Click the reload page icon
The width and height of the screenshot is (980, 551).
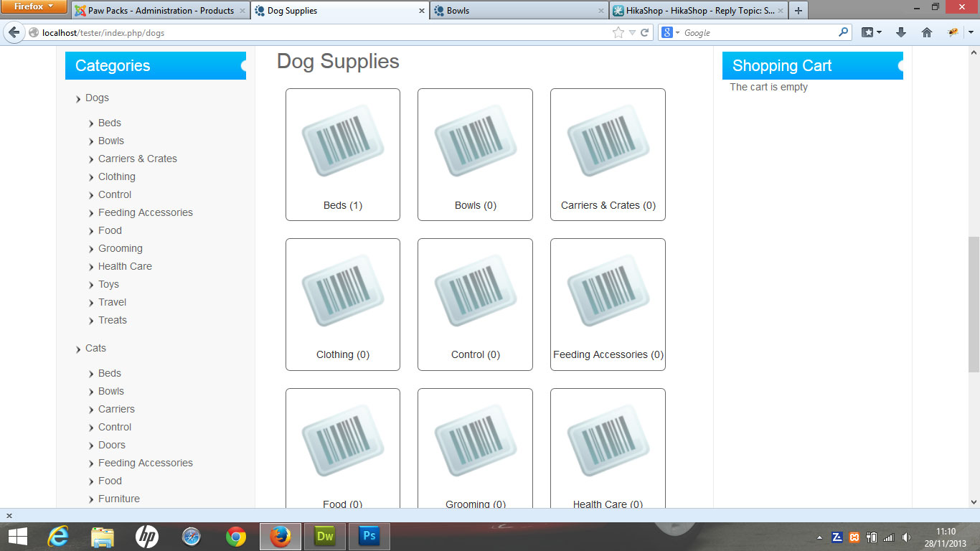click(645, 32)
